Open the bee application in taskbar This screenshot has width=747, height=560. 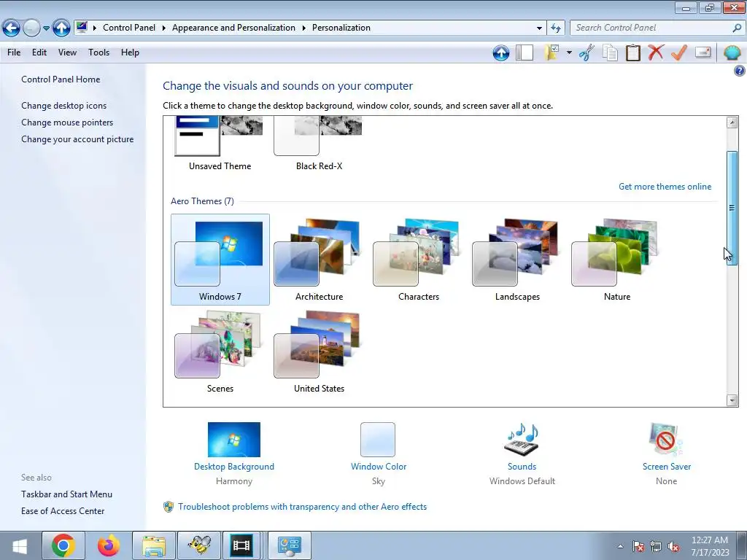[199, 545]
